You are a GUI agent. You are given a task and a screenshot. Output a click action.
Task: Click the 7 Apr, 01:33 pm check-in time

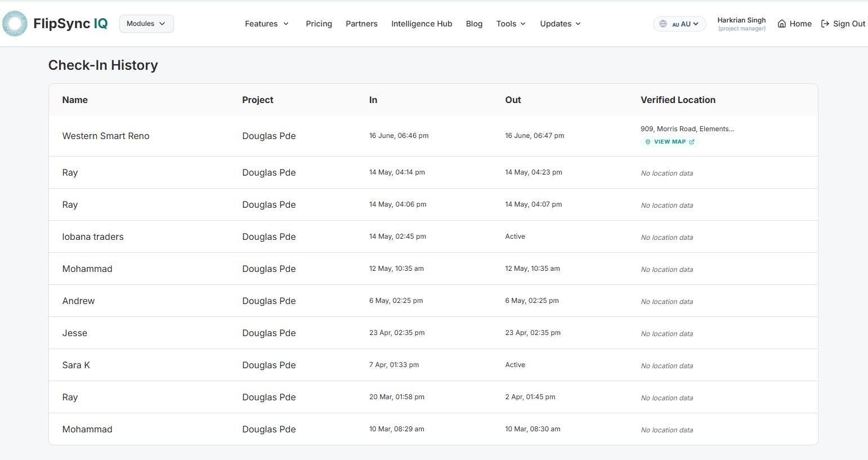(394, 365)
